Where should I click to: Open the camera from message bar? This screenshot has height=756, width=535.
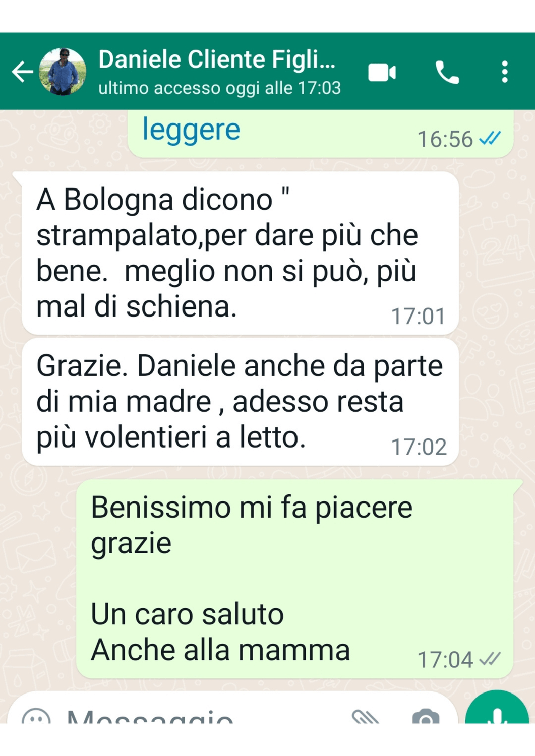tap(426, 716)
